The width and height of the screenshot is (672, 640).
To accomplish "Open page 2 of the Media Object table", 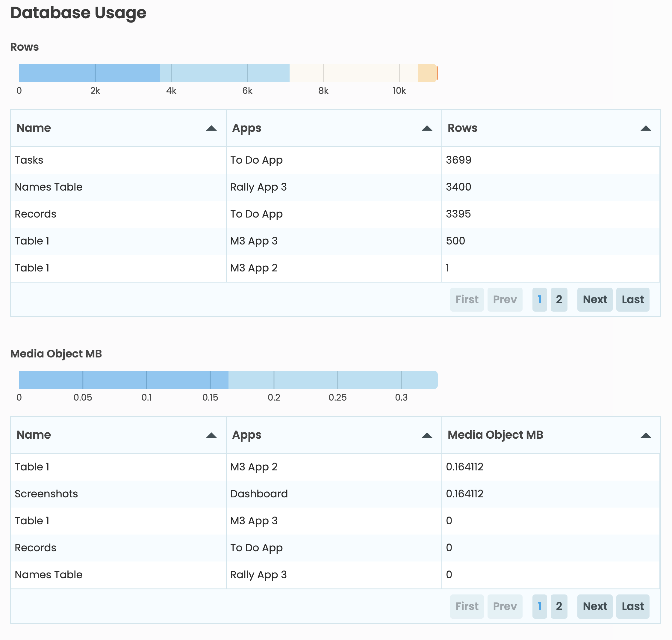I will [559, 606].
